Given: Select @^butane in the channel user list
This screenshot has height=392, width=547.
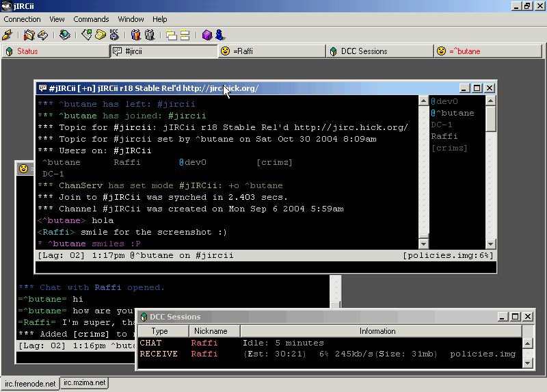Looking at the screenshot, I should [x=453, y=113].
